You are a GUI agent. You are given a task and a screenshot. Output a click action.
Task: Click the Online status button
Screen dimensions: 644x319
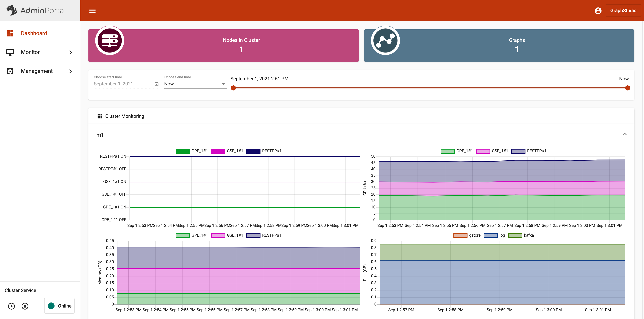pyautogui.click(x=60, y=305)
